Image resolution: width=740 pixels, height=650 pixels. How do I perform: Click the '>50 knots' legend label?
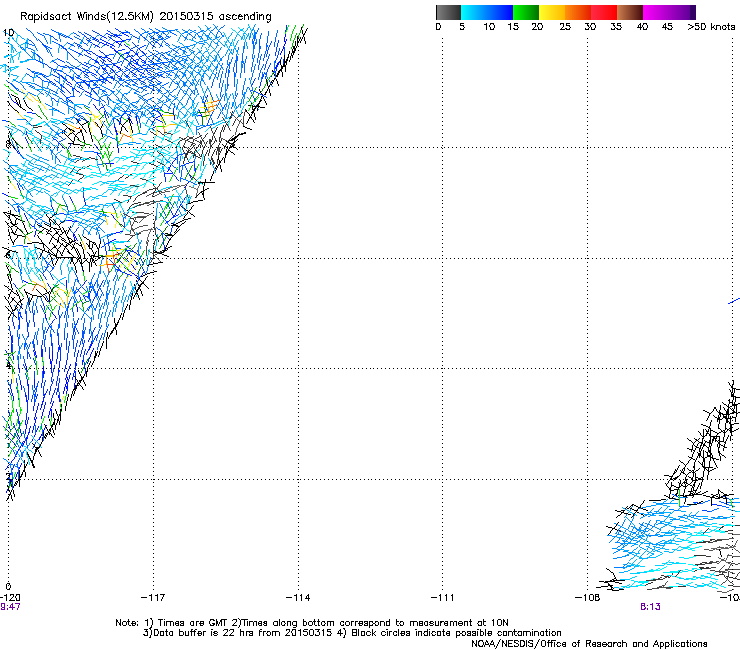(x=711, y=27)
